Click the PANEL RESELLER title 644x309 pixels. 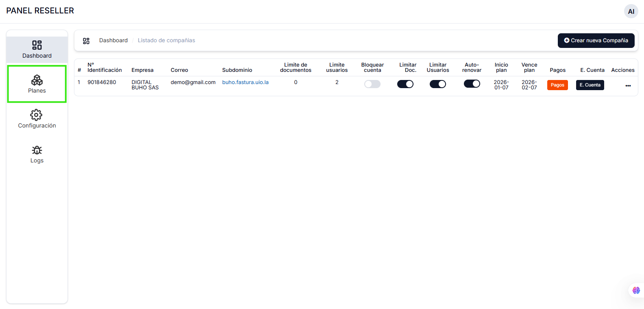pos(40,11)
